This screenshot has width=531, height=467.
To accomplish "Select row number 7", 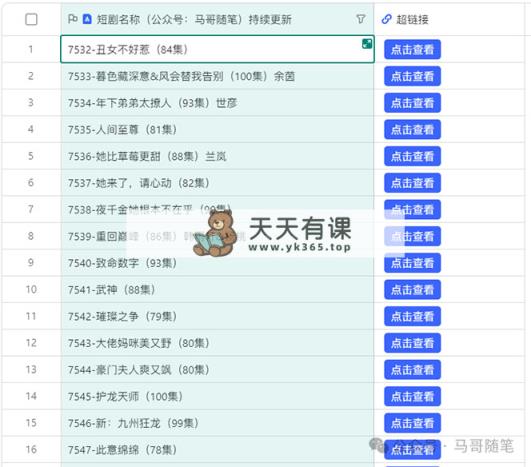I will point(31,209).
